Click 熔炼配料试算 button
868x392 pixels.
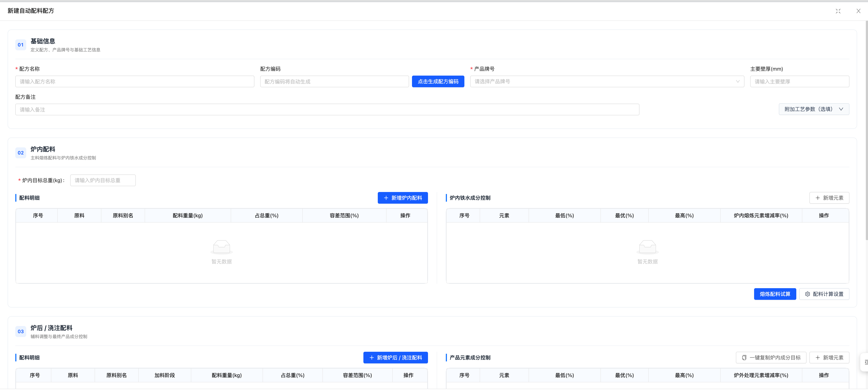pos(775,294)
